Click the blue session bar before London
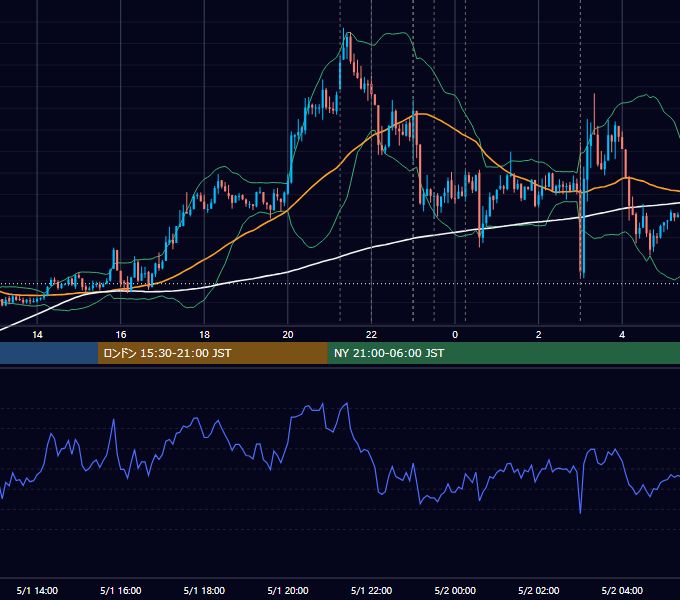 tap(49, 353)
